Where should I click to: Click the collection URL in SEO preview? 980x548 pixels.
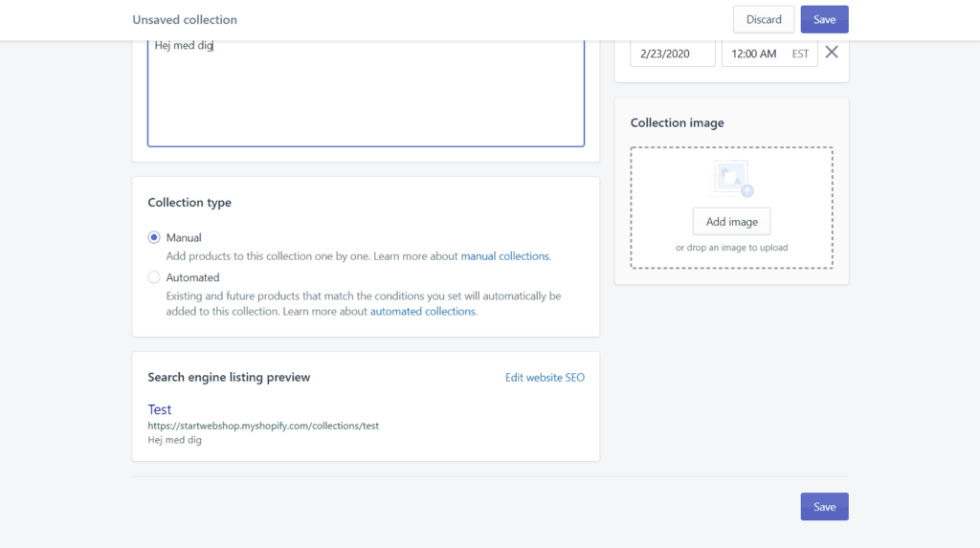(x=263, y=426)
